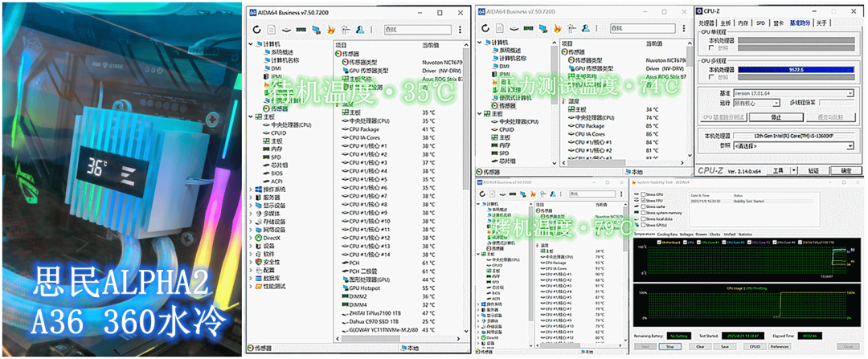
Task: Open preferences tools icon in left AIDA64 toolbar
Action: (346, 30)
